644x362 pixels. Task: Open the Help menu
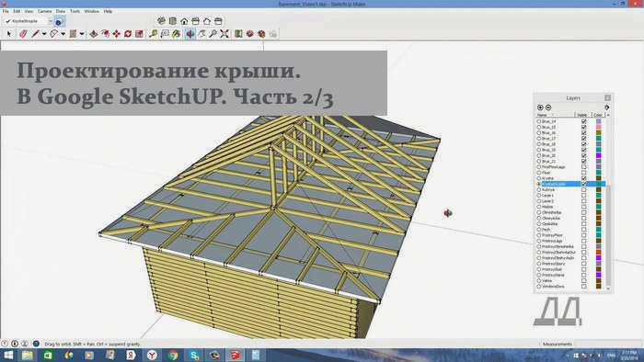(x=108, y=11)
